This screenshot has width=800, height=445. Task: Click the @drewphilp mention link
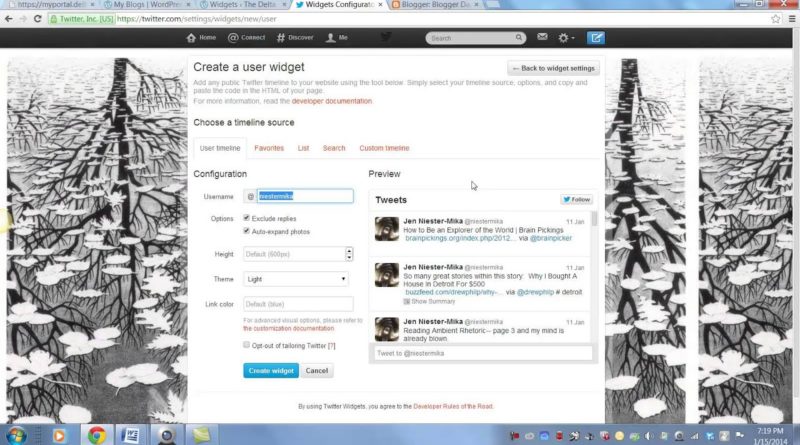(535, 292)
